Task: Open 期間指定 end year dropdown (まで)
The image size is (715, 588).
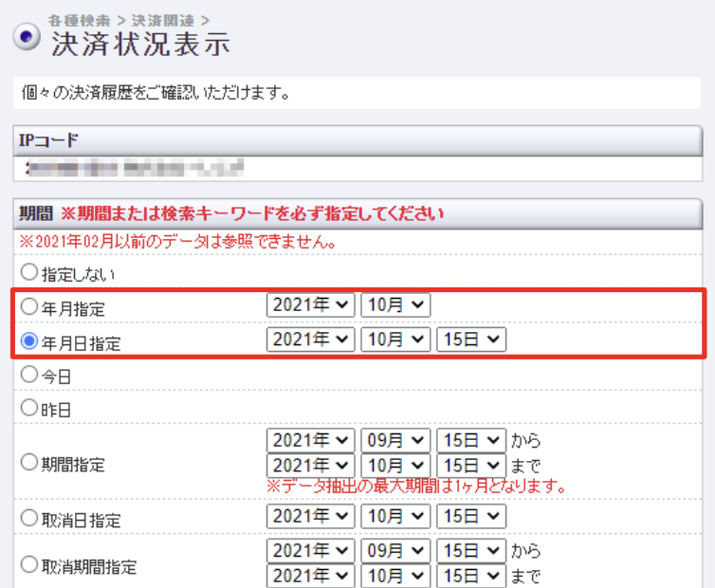Action: (x=310, y=466)
